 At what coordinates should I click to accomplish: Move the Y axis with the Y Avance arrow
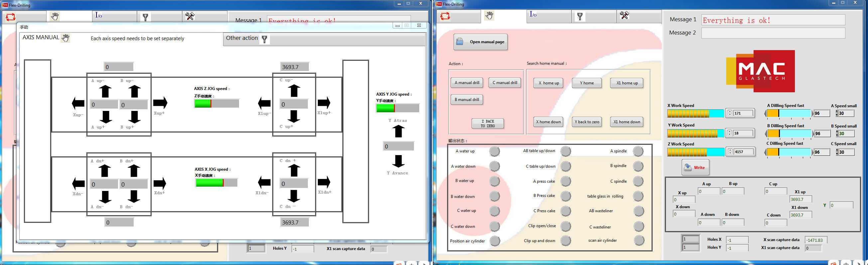(x=398, y=161)
